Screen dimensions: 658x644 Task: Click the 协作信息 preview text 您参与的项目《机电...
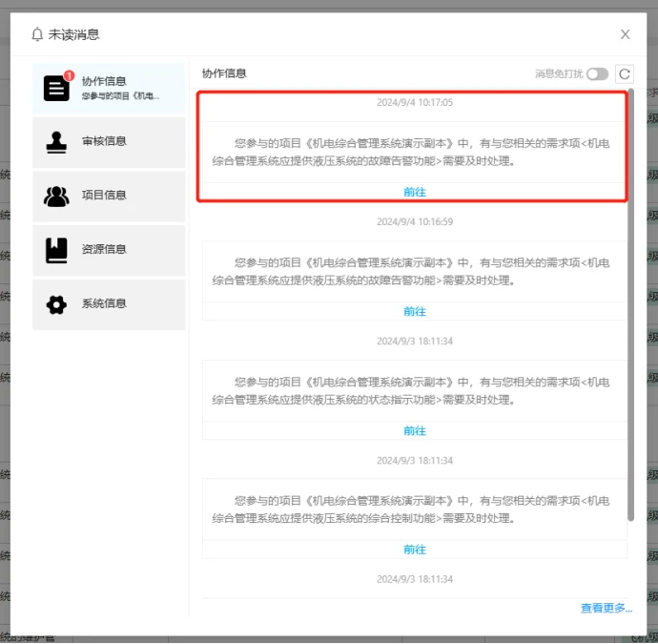point(120,96)
